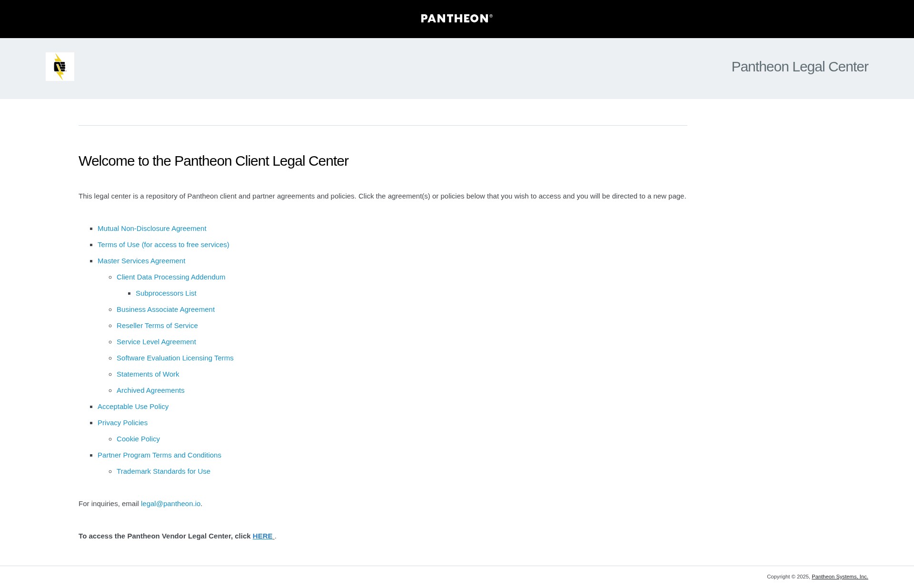The width and height of the screenshot is (914, 588).
Task: Open Terms of Use for free services
Action: click(163, 245)
